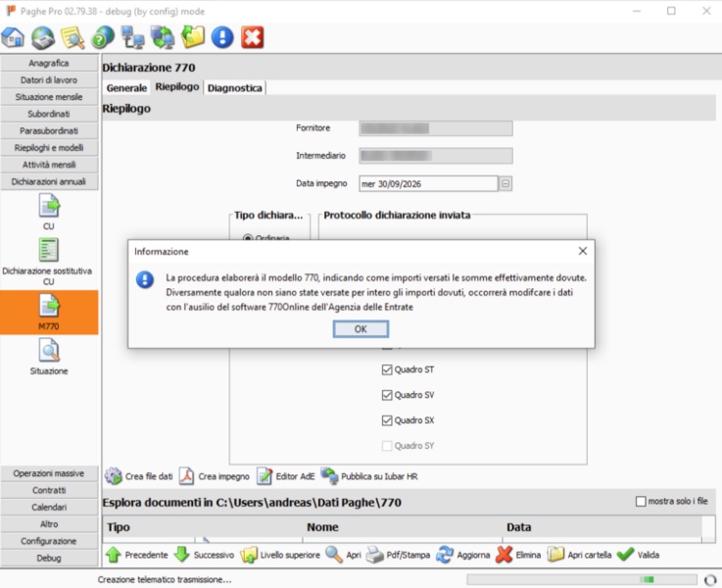Click the folder with green arrow icon
This screenshot has height=588, width=722.
coord(192,37)
